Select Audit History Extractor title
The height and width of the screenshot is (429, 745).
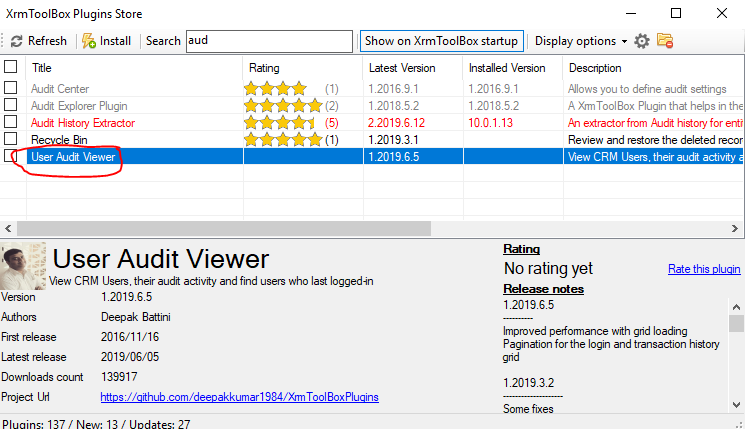coord(83,123)
